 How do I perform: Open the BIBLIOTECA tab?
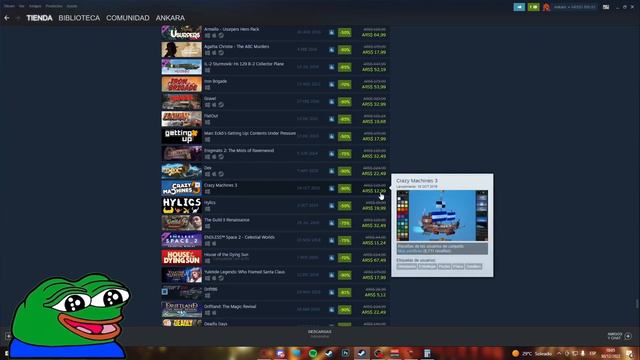(79, 18)
